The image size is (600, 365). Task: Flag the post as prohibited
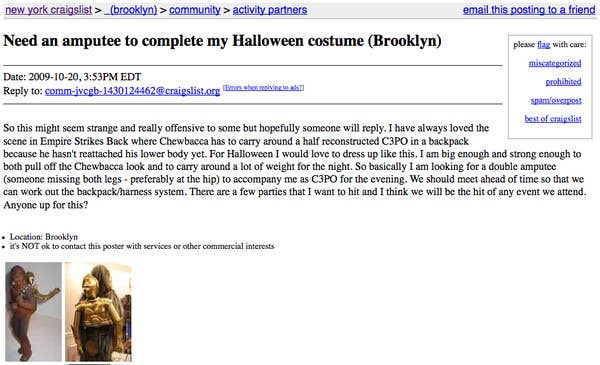(x=563, y=81)
